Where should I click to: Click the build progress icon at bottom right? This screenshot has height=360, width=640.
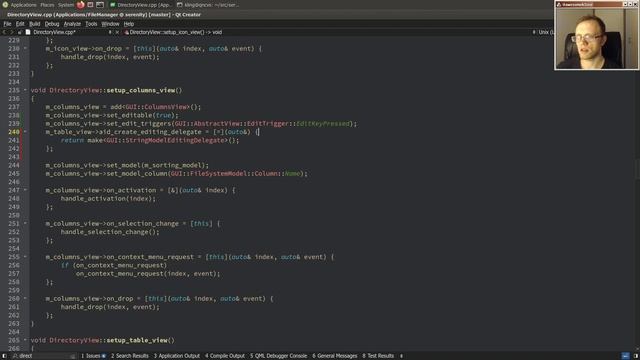pos(625,356)
